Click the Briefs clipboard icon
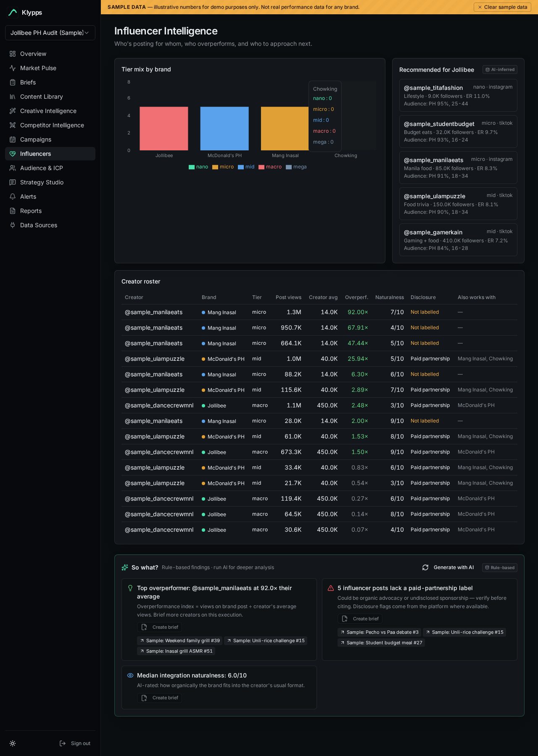538x756 pixels. [x=13, y=82]
